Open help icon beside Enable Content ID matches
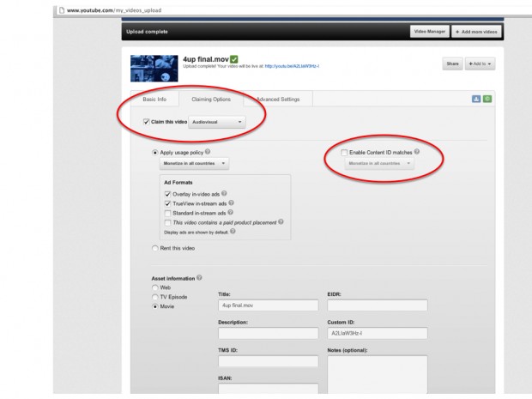Screen dimensions: 532x399 (x=417, y=152)
